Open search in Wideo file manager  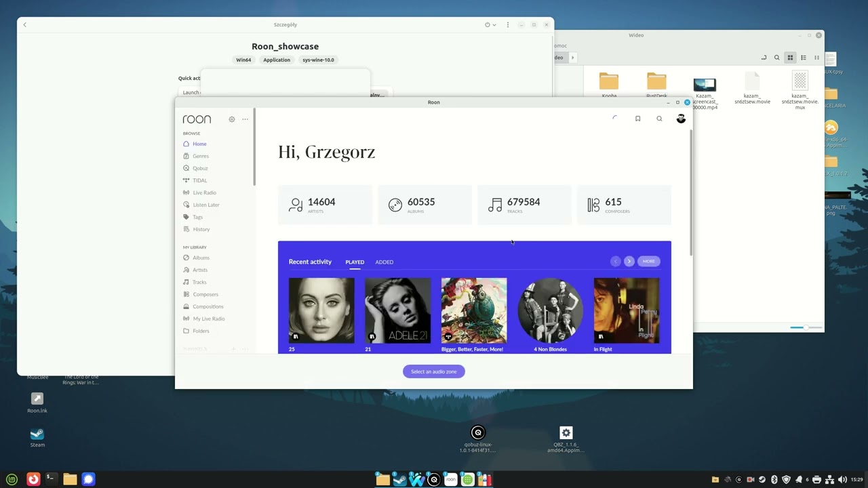coord(777,58)
